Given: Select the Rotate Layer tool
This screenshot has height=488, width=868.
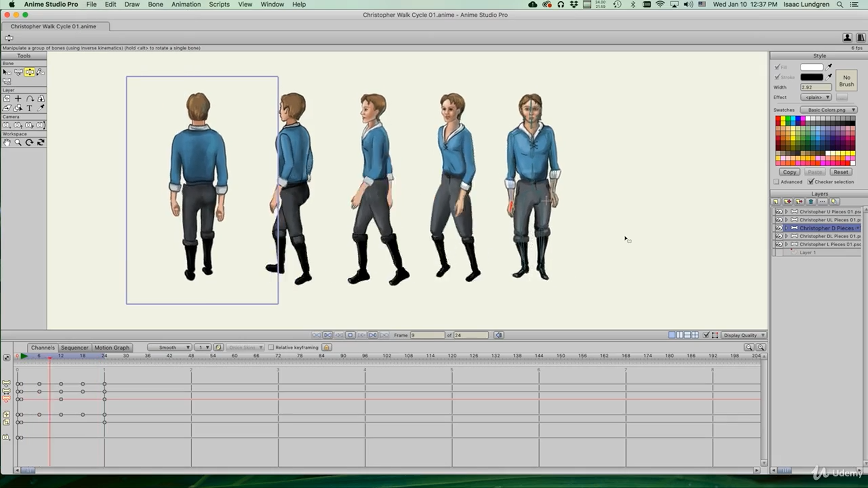Looking at the screenshot, I should pyautogui.click(x=30, y=99).
